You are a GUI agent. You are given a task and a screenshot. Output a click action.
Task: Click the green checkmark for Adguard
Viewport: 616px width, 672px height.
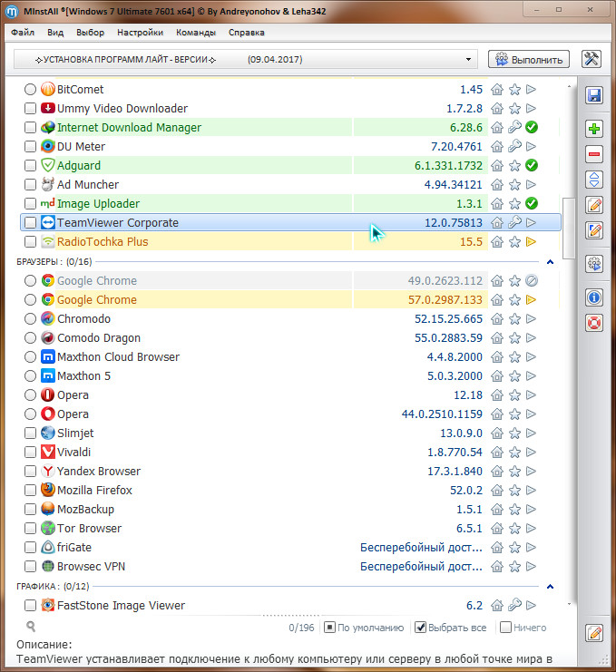[x=532, y=165]
